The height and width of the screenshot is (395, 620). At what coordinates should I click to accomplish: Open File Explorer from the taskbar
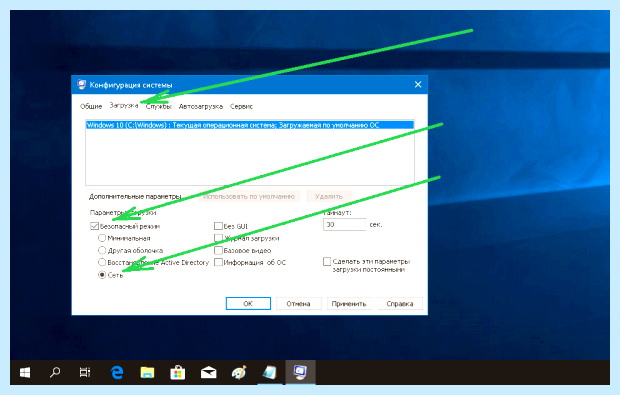(x=147, y=372)
